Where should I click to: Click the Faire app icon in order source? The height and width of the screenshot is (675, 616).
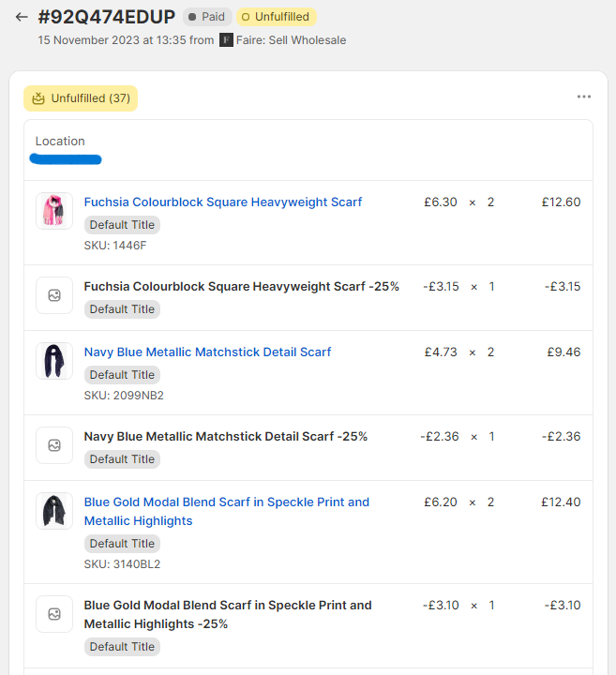tap(226, 40)
